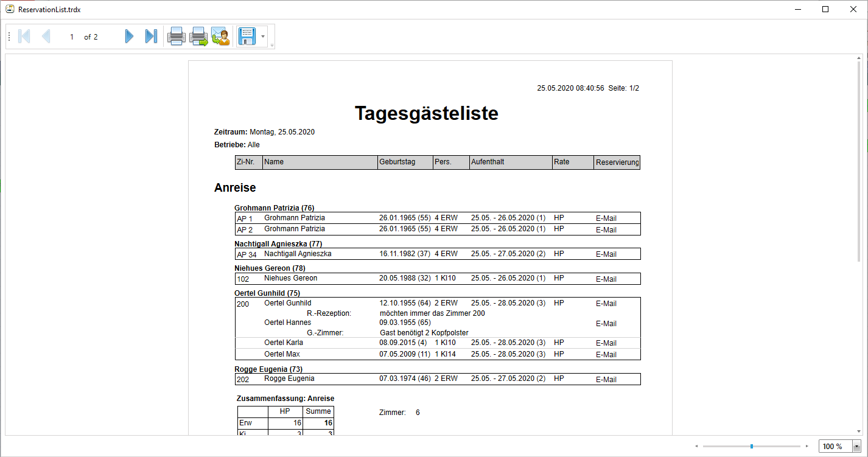Click the Reservierung column header

pos(617,162)
